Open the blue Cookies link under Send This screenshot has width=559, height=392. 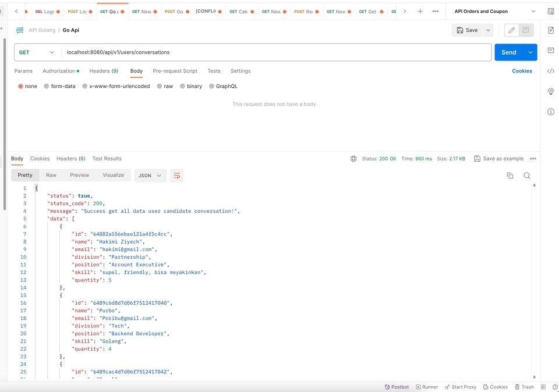pyautogui.click(x=522, y=71)
